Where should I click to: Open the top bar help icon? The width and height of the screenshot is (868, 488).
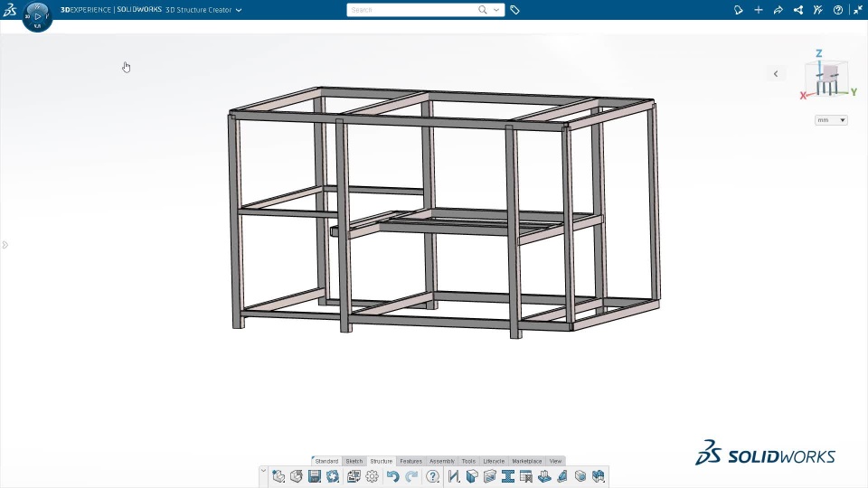[838, 10]
